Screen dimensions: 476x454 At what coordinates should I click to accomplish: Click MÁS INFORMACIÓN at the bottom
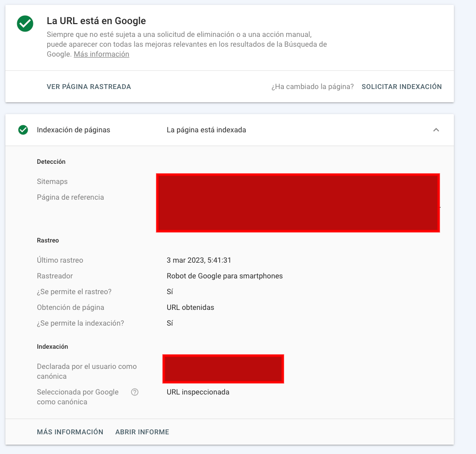(x=70, y=432)
